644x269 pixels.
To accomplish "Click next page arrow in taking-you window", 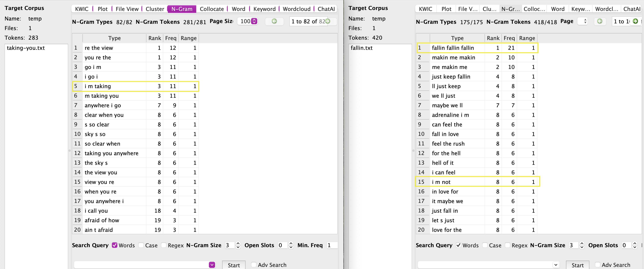I will 328,21.
